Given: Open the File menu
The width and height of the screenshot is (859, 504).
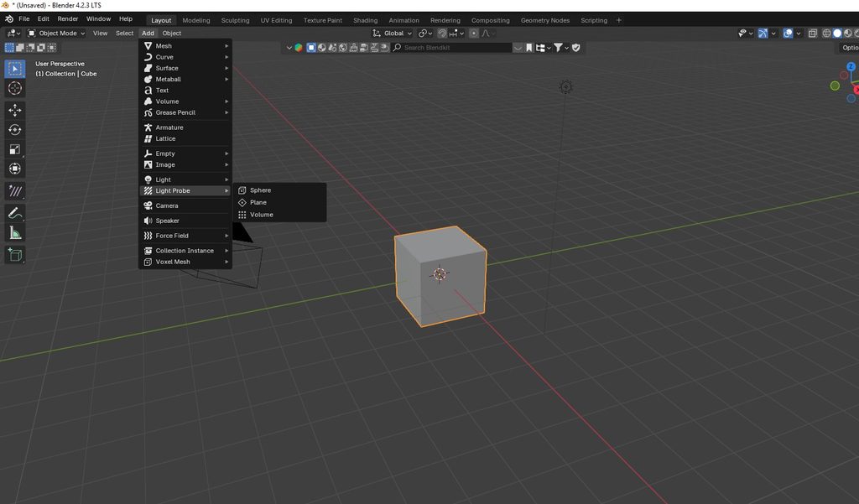Looking at the screenshot, I should pos(24,18).
